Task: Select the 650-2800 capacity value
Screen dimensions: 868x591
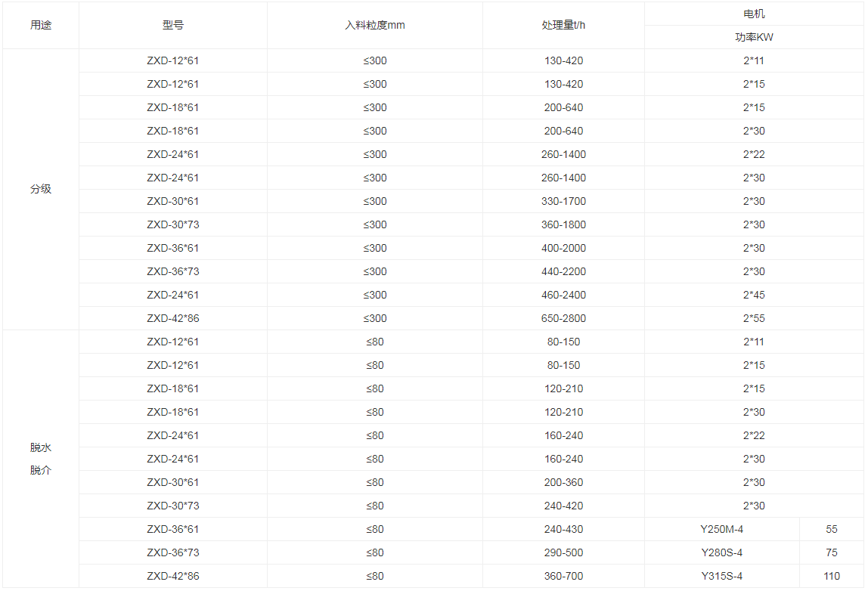Action: coord(563,318)
